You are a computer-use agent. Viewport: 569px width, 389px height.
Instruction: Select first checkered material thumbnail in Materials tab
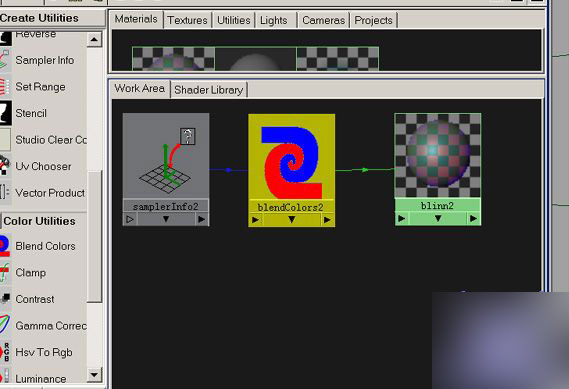(173, 58)
